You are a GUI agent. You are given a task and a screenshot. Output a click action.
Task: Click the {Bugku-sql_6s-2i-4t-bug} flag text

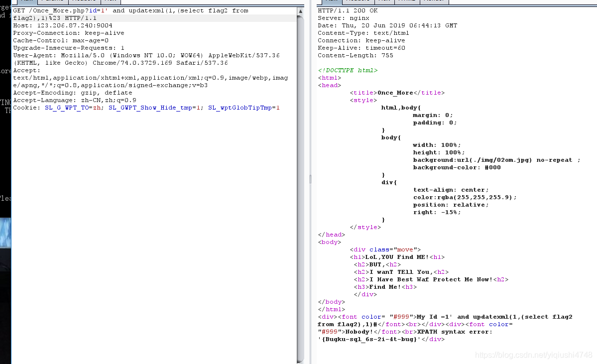(x=369, y=339)
